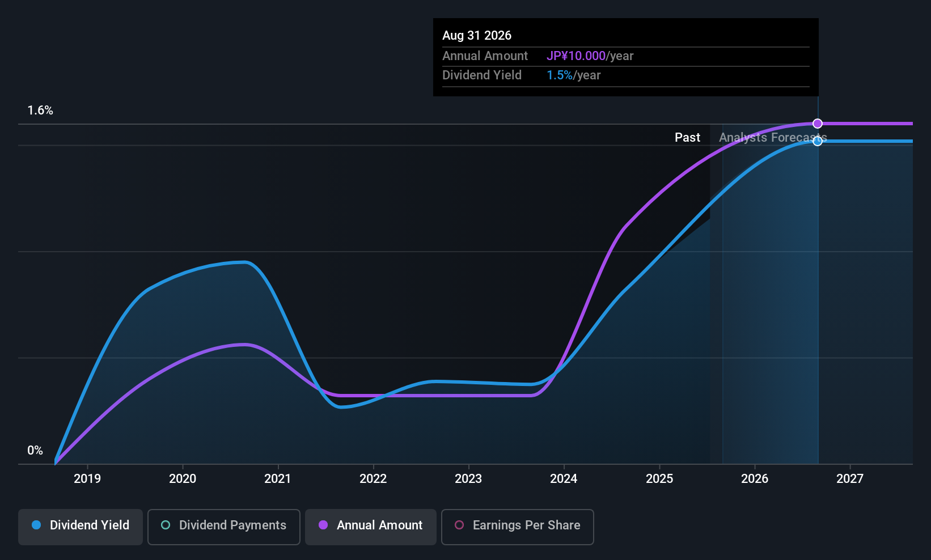Screen dimensions: 931x560
Task: Click the 2024 x-axis label
Action: 564,478
